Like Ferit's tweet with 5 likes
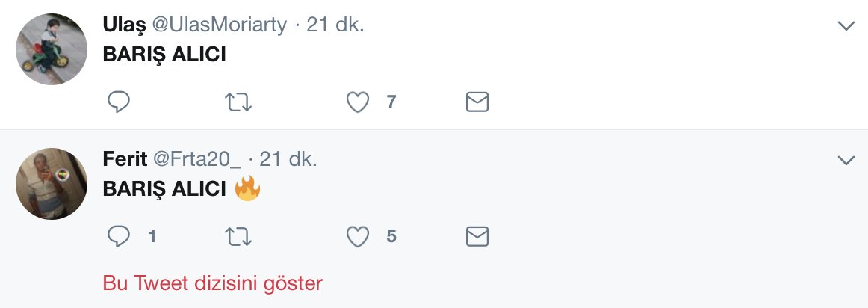This screenshot has height=308, width=868. point(359,237)
